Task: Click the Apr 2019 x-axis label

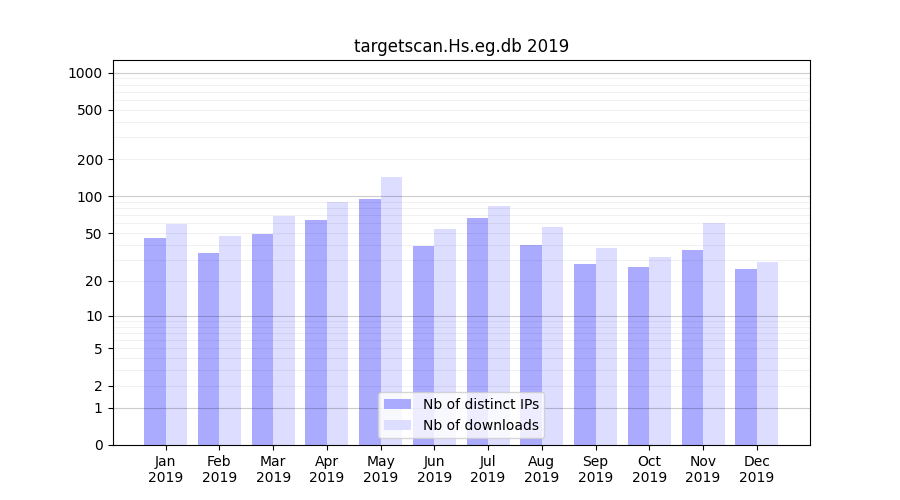Action: (326, 469)
